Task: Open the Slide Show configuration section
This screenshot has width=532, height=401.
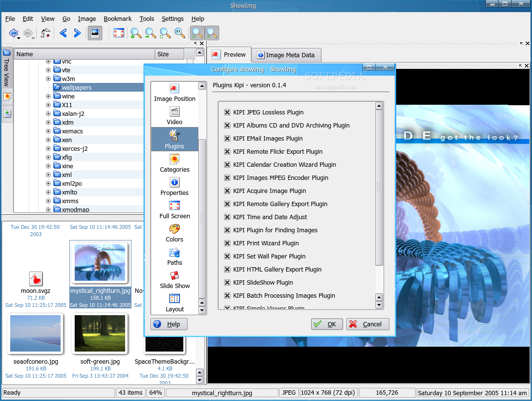Action: [175, 280]
